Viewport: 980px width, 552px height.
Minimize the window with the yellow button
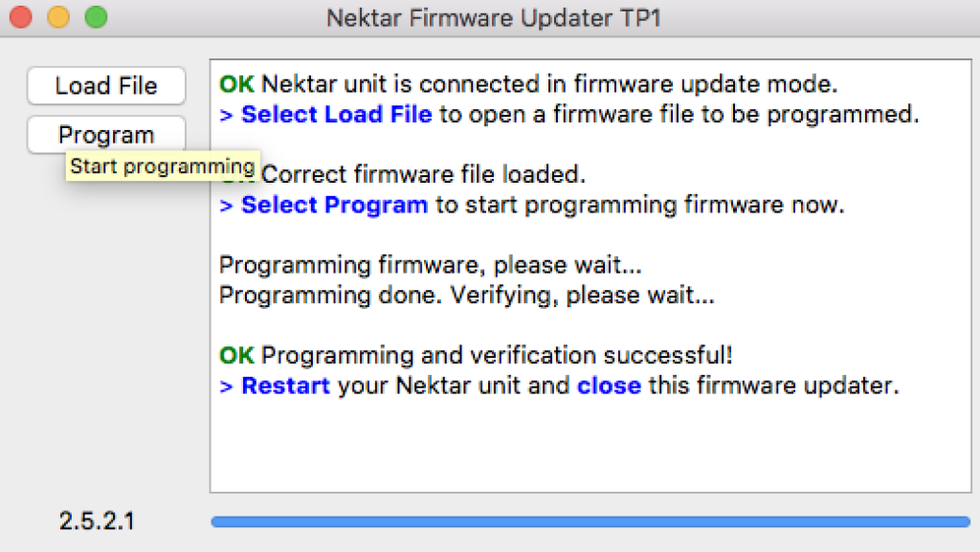[58, 17]
